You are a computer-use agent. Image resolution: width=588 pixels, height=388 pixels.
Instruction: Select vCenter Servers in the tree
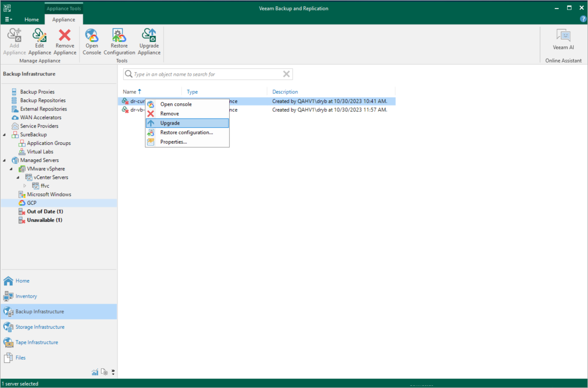51,177
